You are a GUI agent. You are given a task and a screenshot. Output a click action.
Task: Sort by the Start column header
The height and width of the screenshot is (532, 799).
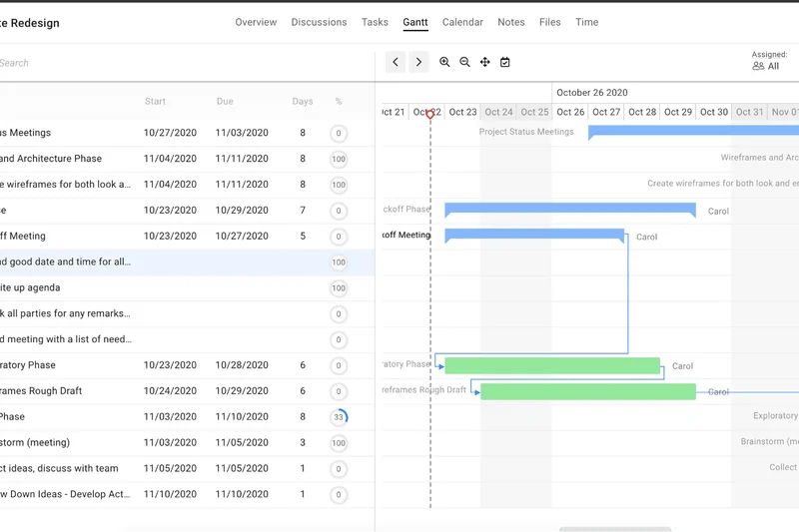155,102
